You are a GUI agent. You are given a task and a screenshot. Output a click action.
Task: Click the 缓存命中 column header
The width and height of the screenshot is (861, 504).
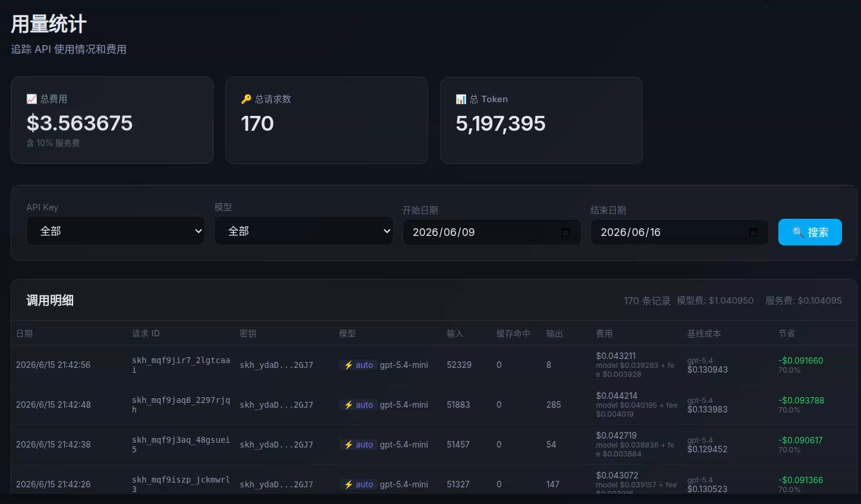pos(514,334)
